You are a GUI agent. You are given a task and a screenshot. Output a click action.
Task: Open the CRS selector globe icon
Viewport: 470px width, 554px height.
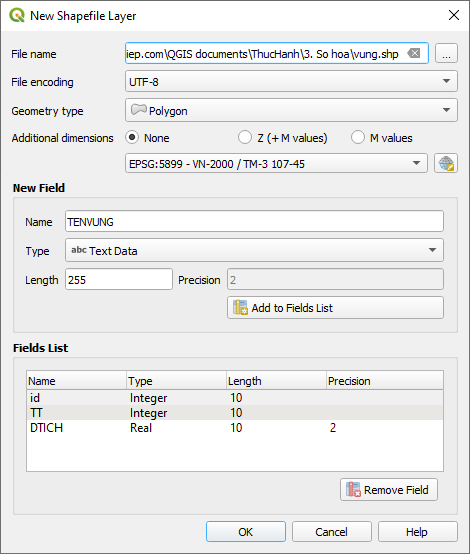pyautogui.click(x=446, y=163)
